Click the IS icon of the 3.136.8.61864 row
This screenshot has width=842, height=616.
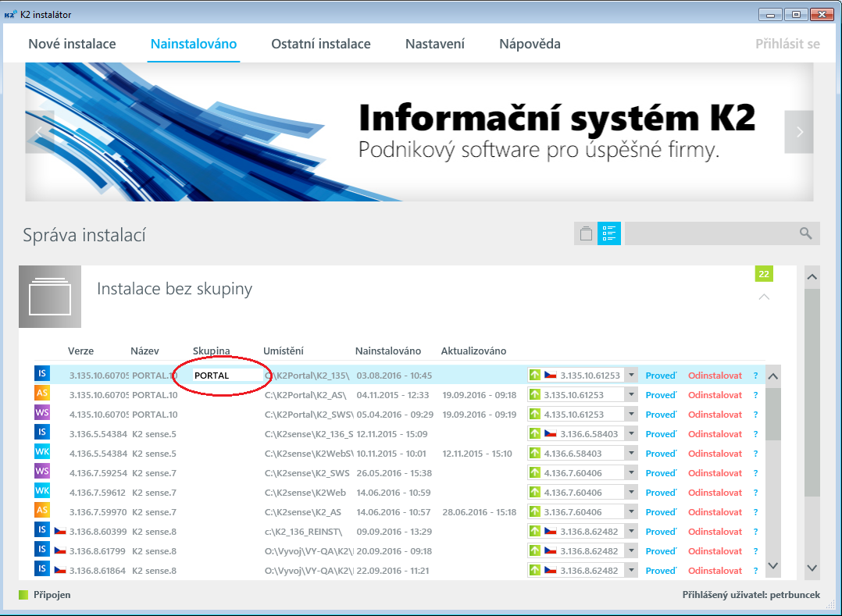[42, 568]
